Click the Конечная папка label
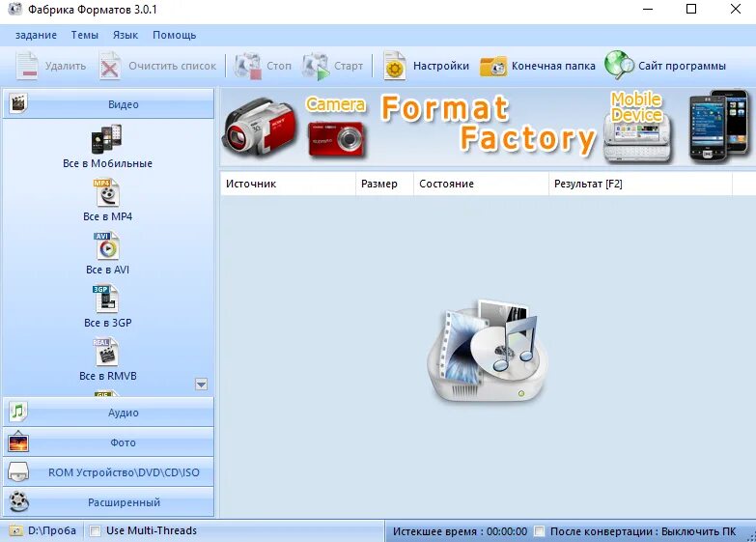This screenshot has height=542, width=756. click(x=553, y=66)
